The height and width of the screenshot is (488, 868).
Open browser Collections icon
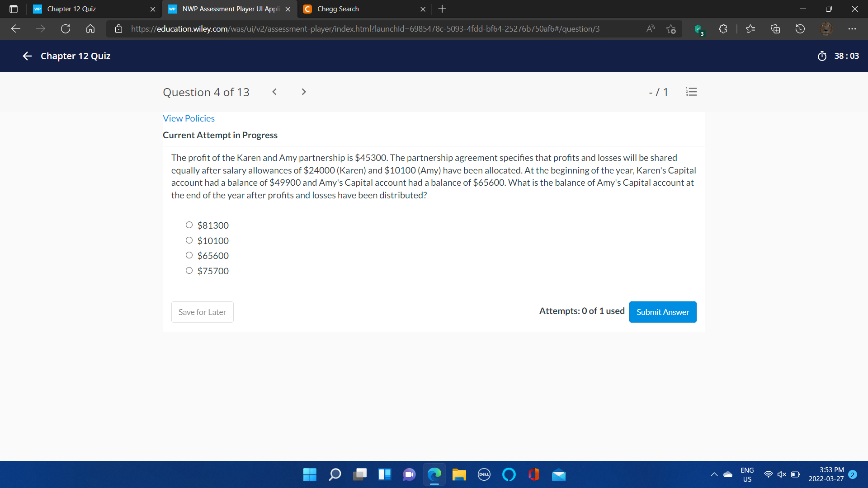pyautogui.click(x=775, y=29)
